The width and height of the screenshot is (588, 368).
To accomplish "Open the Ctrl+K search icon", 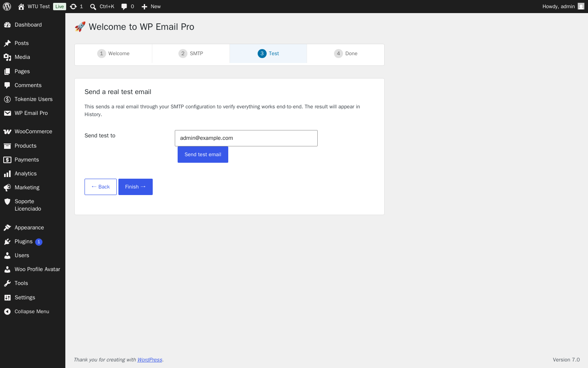I will tap(93, 7).
